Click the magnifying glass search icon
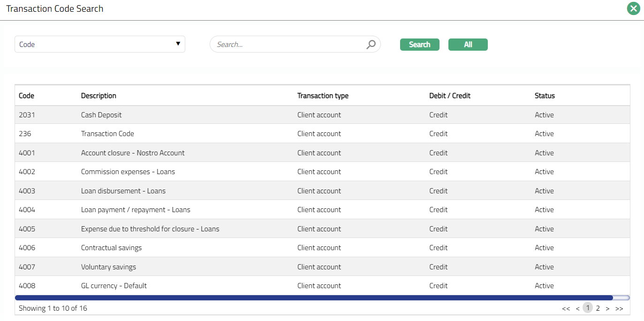Viewport: 644px width, 321px height. coord(371,45)
